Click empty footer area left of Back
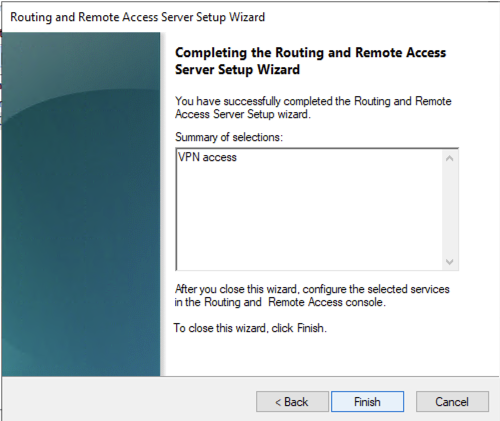This screenshot has height=421, width=500. 128,400
